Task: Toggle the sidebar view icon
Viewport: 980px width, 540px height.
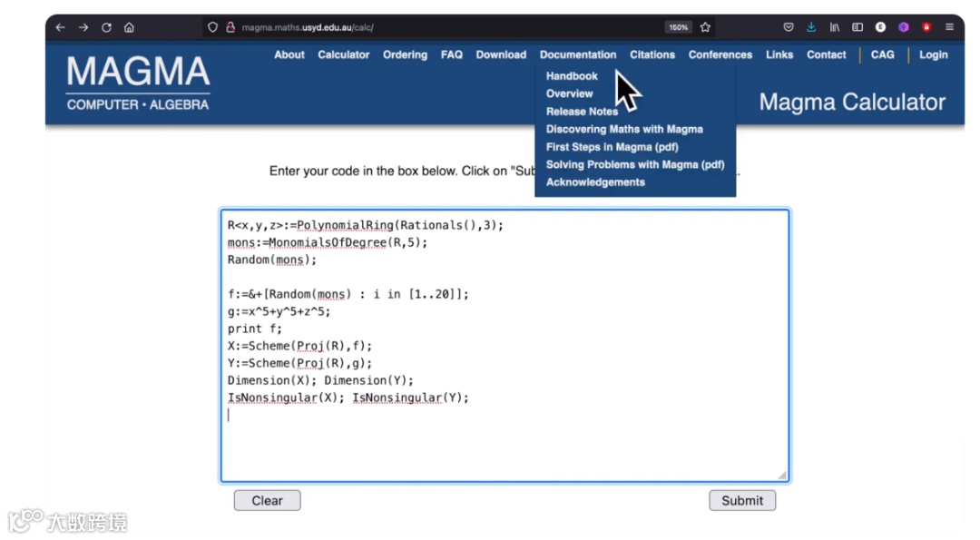Action: coord(857,27)
